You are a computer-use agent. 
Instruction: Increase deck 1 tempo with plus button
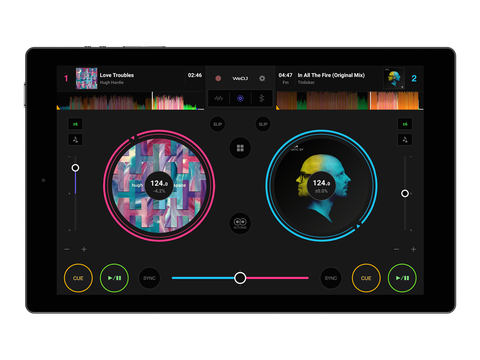point(84,249)
